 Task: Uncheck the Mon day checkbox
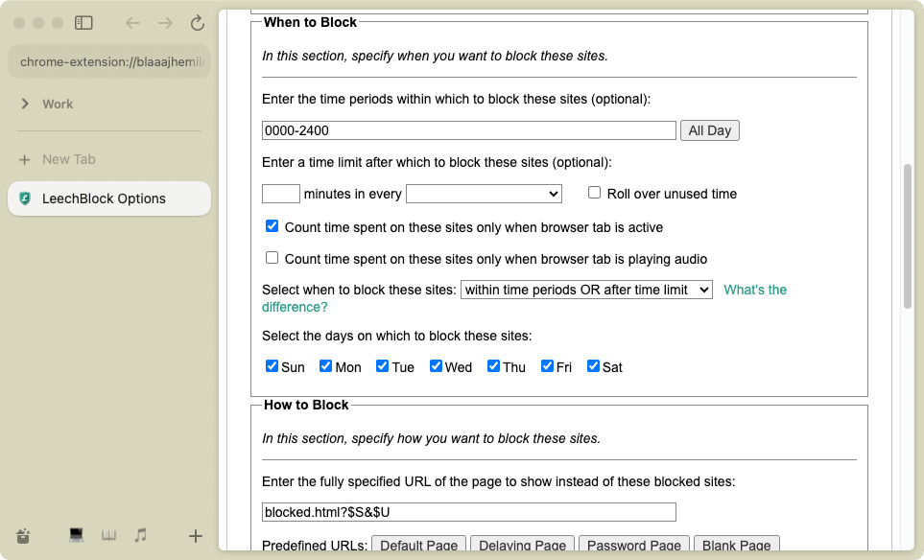[x=326, y=365]
